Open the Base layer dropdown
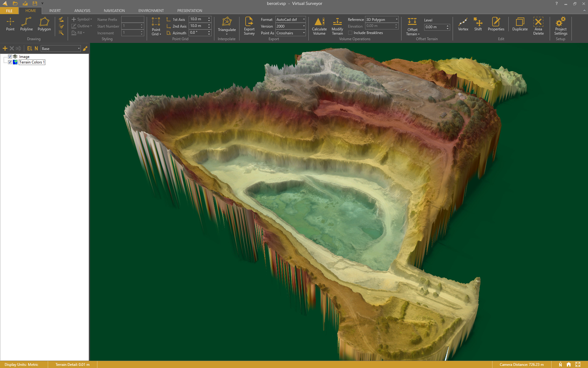This screenshot has height=368, width=588. 61,49
